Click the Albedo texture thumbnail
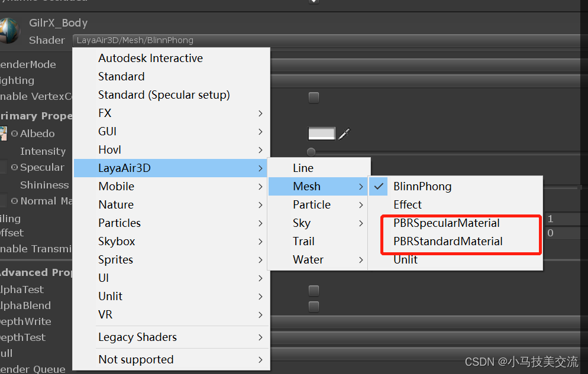Viewport: 588px width, 374px height. coord(4,134)
